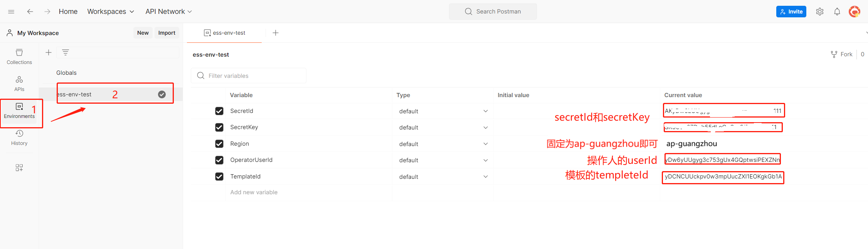This screenshot has width=868, height=249.
Task: Open the configure sidebar grid icon
Action: 19,167
